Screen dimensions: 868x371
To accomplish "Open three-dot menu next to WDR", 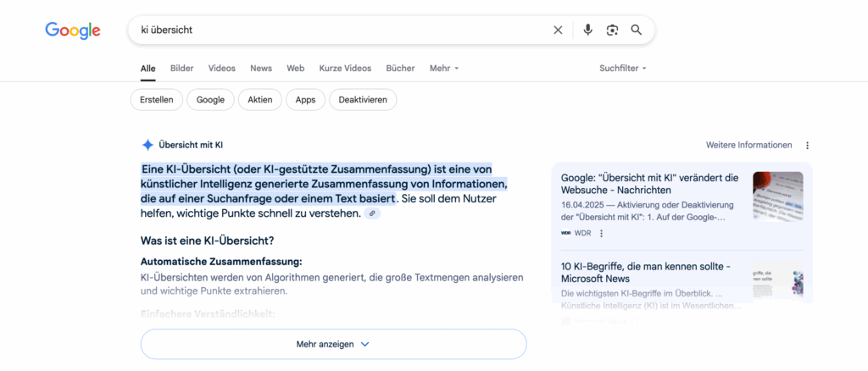I will click(602, 233).
